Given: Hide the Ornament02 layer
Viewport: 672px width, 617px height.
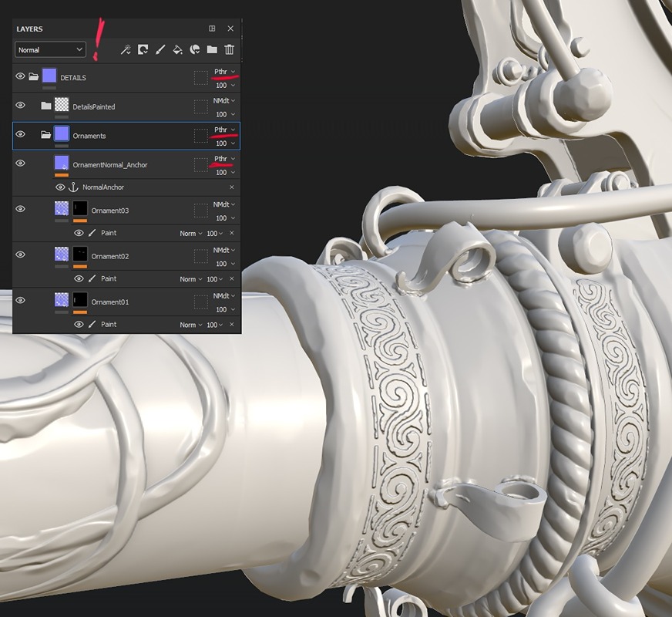Looking at the screenshot, I should coord(20,255).
